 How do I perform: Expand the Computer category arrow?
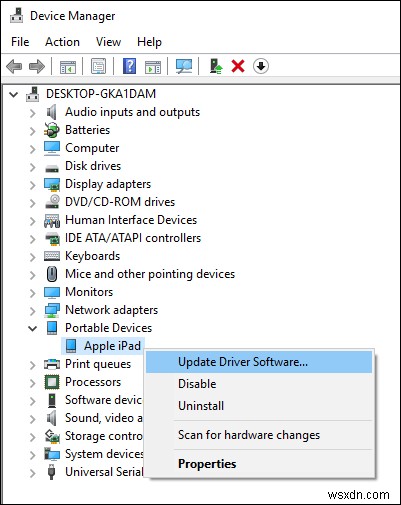pyautogui.click(x=32, y=149)
